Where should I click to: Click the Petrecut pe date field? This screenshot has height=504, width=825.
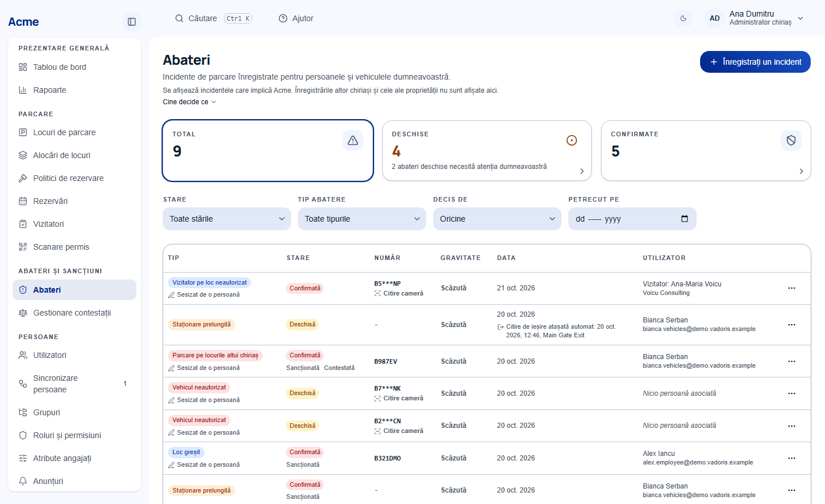click(632, 219)
